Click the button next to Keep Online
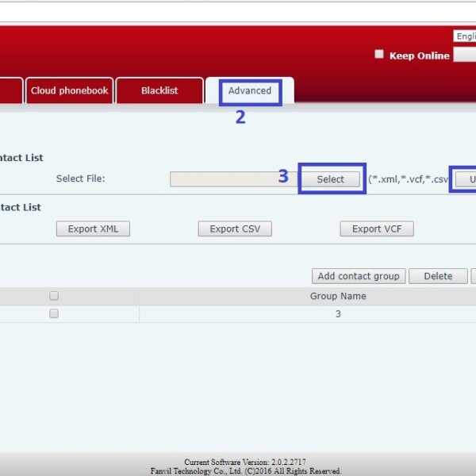 click(x=465, y=56)
